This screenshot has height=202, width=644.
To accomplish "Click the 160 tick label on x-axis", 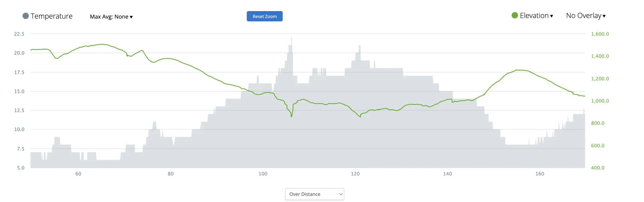I will (x=540, y=174).
